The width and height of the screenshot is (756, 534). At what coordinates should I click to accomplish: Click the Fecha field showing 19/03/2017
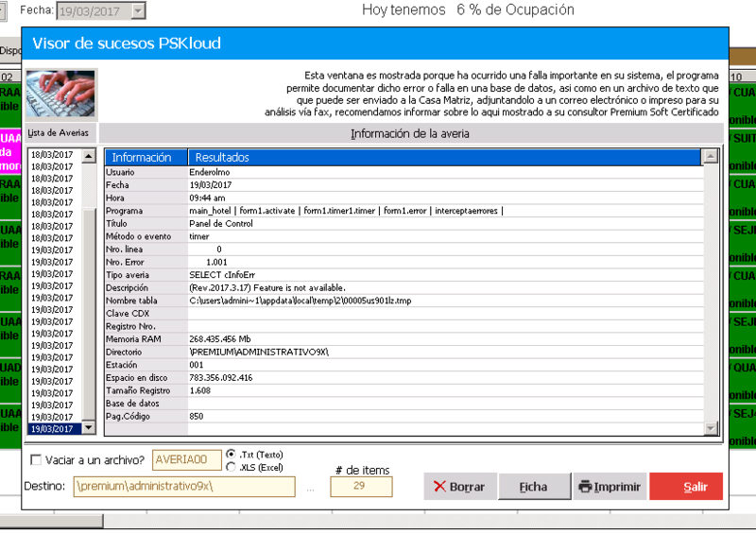tap(94, 10)
